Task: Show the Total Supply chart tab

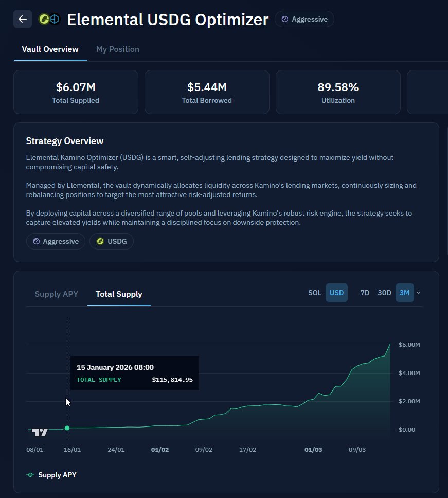Action: [119, 294]
